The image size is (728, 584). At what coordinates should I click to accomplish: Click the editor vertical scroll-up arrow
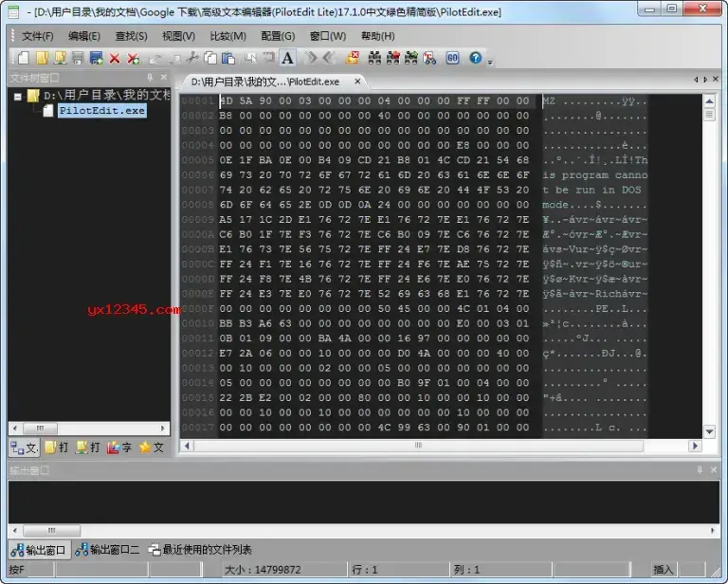tap(709, 100)
